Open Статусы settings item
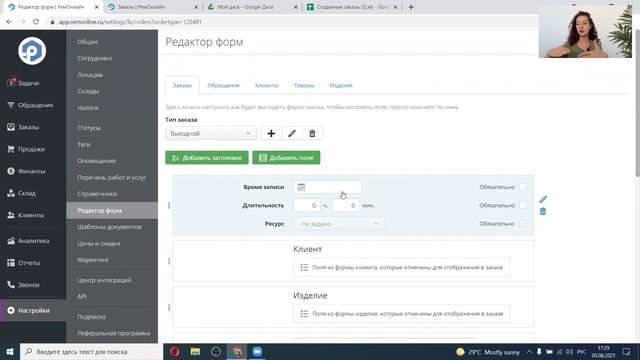Screen dimensions: 640x360 coord(89,128)
